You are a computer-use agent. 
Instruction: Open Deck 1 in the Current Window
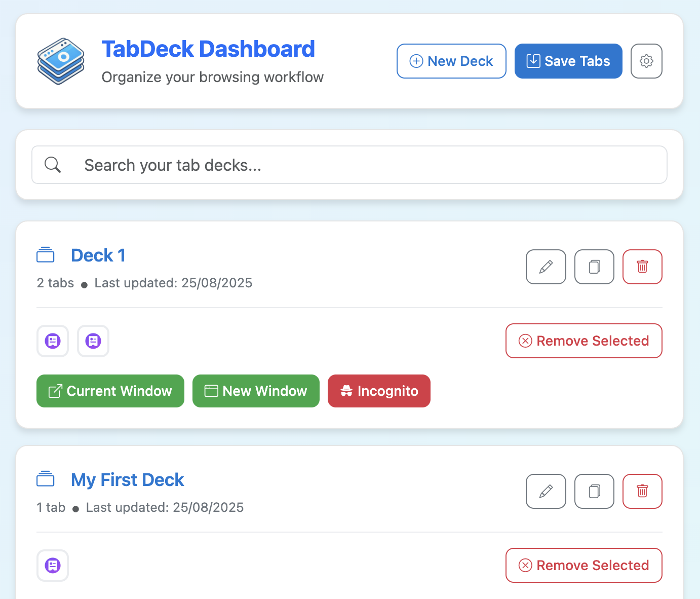point(110,391)
